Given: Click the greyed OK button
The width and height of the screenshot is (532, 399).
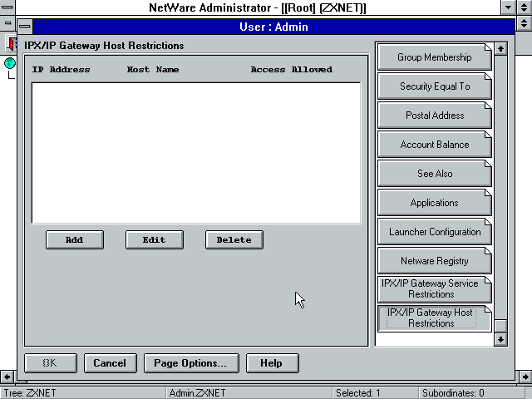Looking at the screenshot, I should pyautogui.click(x=51, y=363).
